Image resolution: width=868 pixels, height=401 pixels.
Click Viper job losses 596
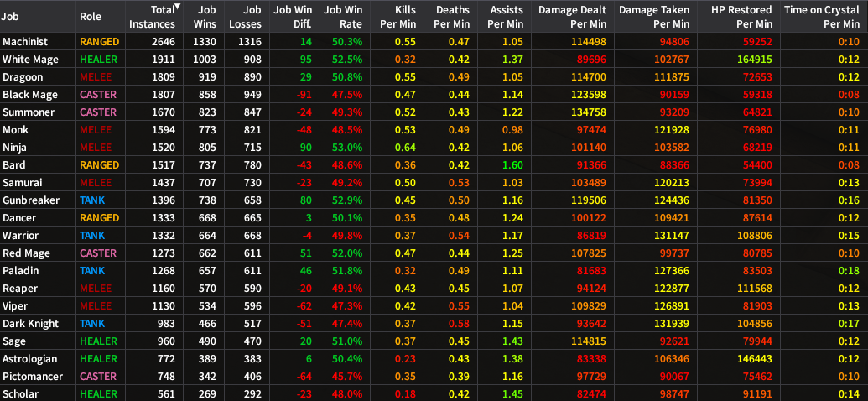tap(252, 305)
